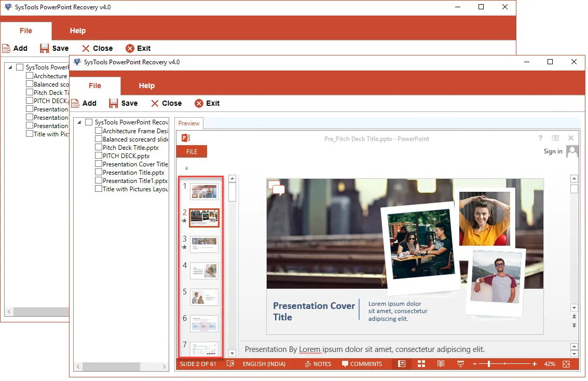Select slide 7 thumbnail
588x381 pixels.
click(x=204, y=349)
